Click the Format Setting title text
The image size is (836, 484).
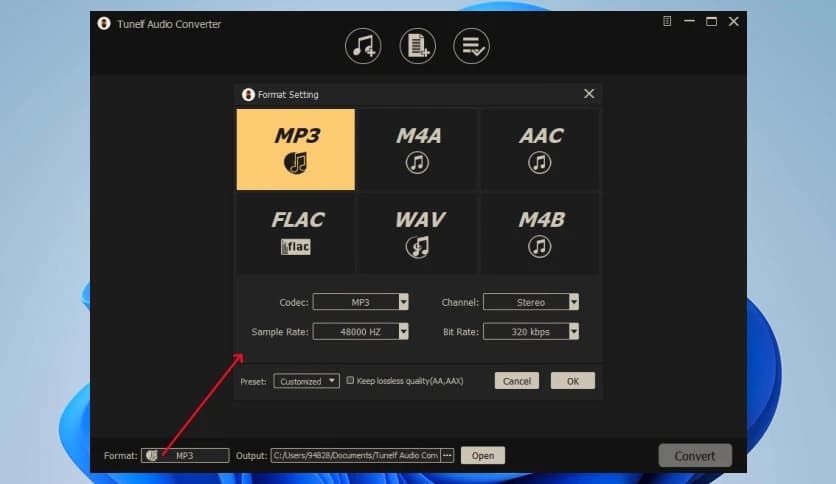coord(288,94)
